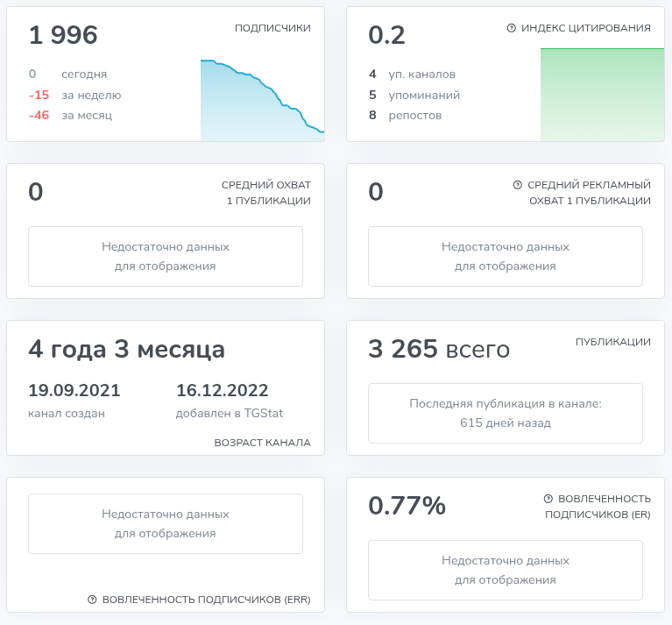Click the -46 за месяц row
The image size is (672, 625).
(70, 116)
